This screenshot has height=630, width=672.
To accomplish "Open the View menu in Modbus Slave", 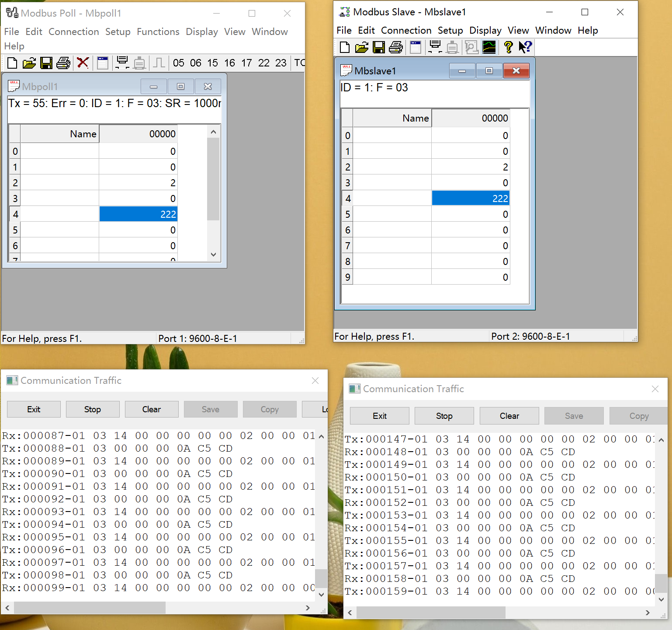I will pyautogui.click(x=518, y=30).
